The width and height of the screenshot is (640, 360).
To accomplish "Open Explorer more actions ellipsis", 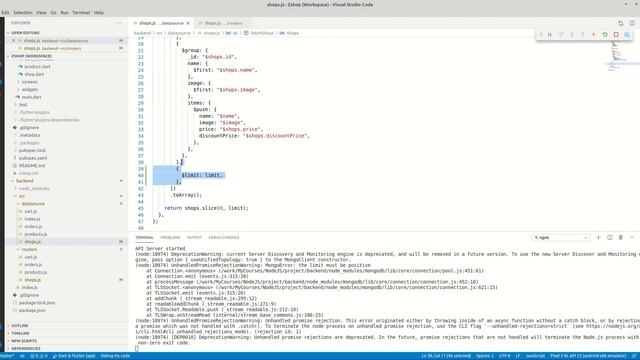I will [119, 23].
